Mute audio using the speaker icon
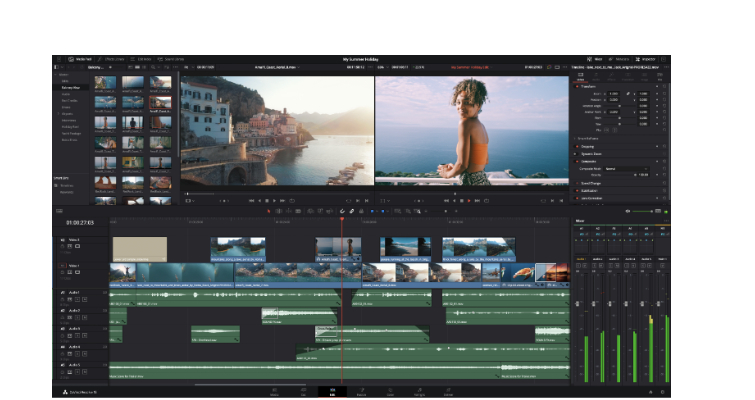This screenshot has width=755, height=400. pyautogui.click(x=627, y=211)
